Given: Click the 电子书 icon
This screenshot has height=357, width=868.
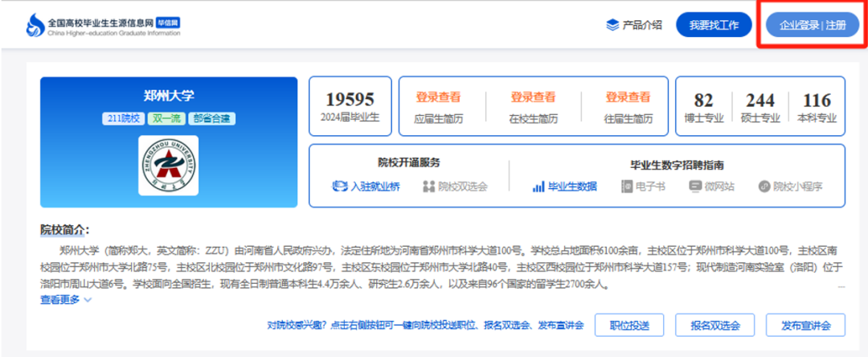Looking at the screenshot, I should coord(628,187).
